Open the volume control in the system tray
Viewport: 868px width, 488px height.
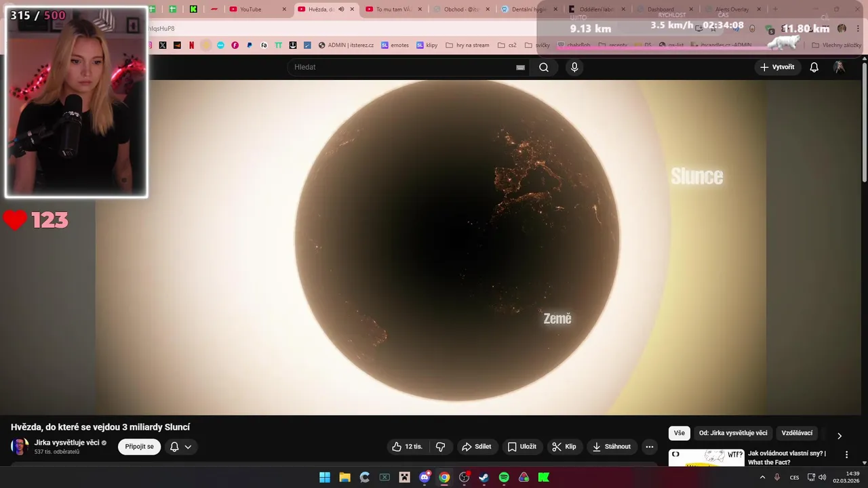823,477
